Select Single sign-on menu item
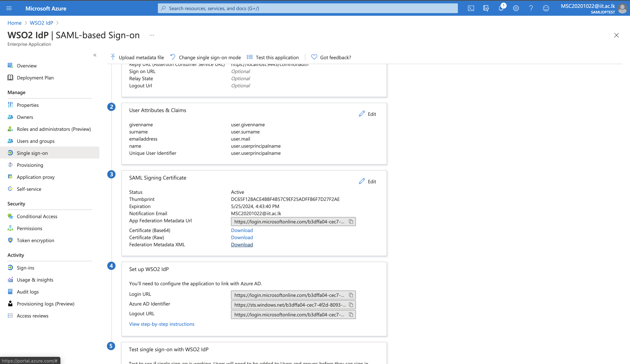Viewport: 630px width, 364px height. [50, 153]
